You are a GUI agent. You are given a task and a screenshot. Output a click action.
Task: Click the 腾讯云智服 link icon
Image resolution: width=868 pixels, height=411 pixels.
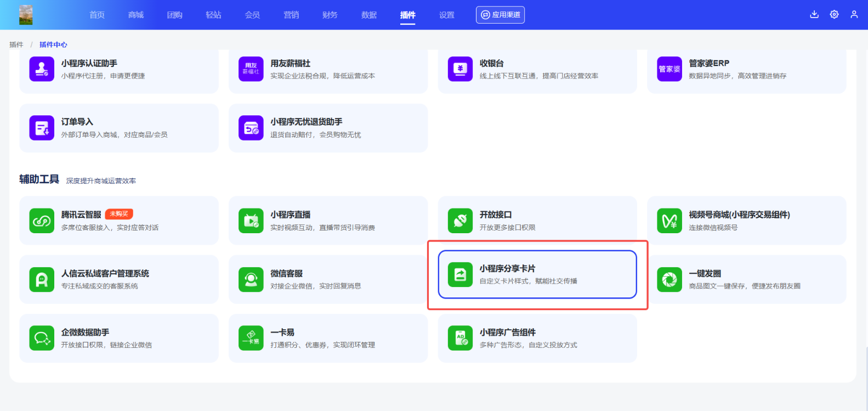click(x=42, y=221)
